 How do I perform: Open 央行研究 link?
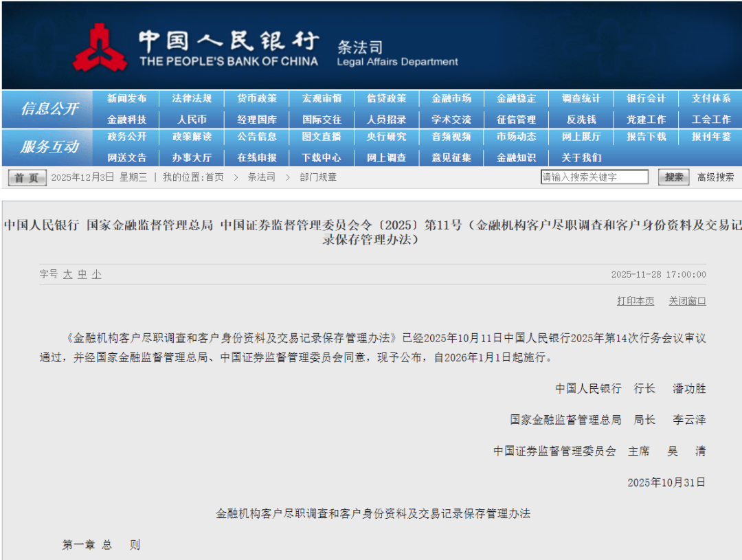387,137
